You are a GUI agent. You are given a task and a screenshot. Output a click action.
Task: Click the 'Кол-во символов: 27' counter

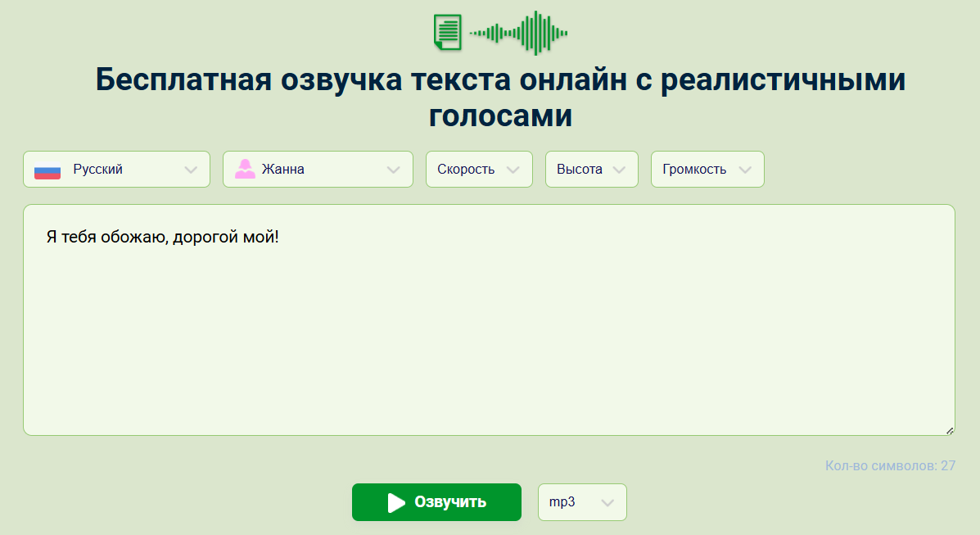(x=890, y=466)
